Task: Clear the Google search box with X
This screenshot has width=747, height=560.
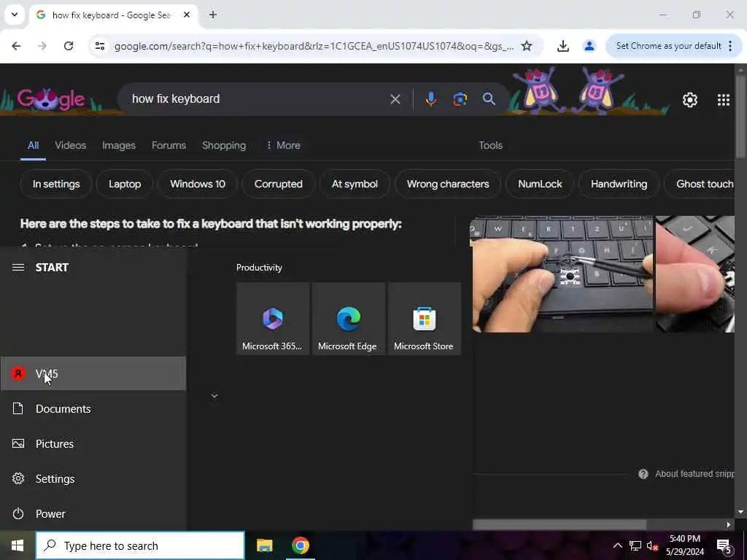Action: (395, 99)
